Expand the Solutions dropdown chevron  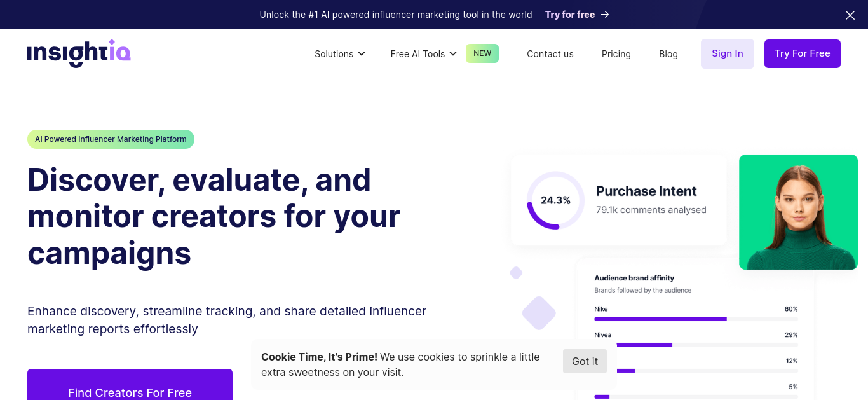[x=362, y=53]
